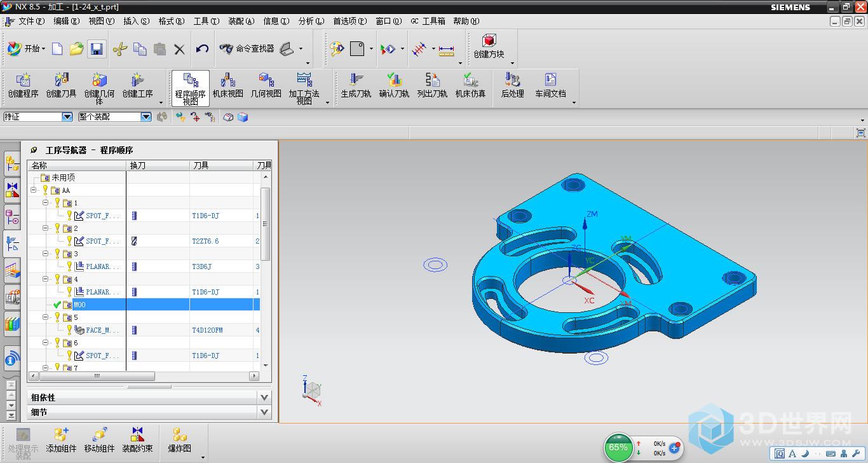Screen dimensions: 868x463
Task: Open the 整个装配 scope dropdown
Action: click(146, 117)
